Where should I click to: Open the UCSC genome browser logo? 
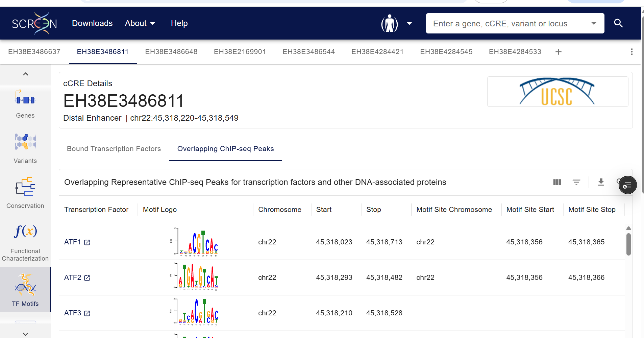point(558,92)
